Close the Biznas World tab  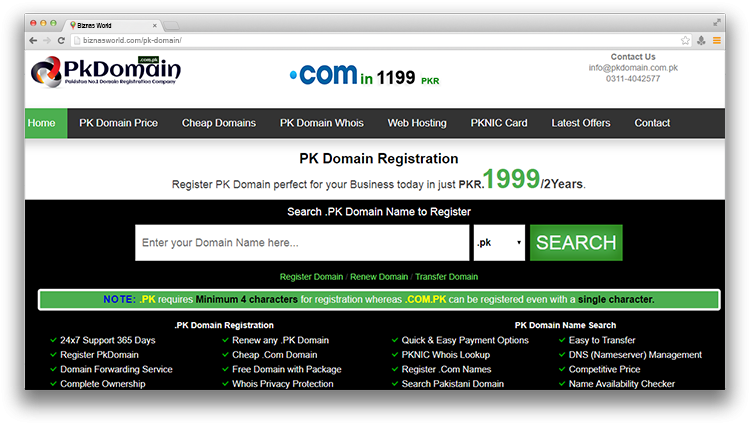tap(152, 24)
